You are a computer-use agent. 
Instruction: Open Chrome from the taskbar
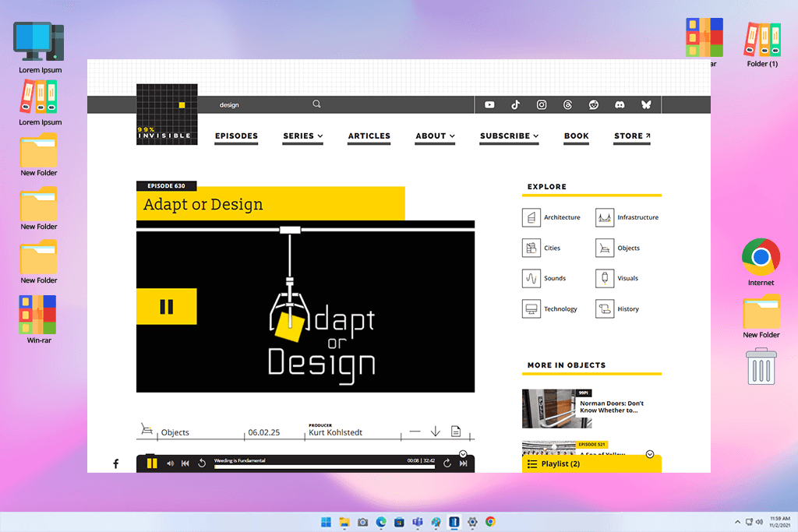coord(491,522)
